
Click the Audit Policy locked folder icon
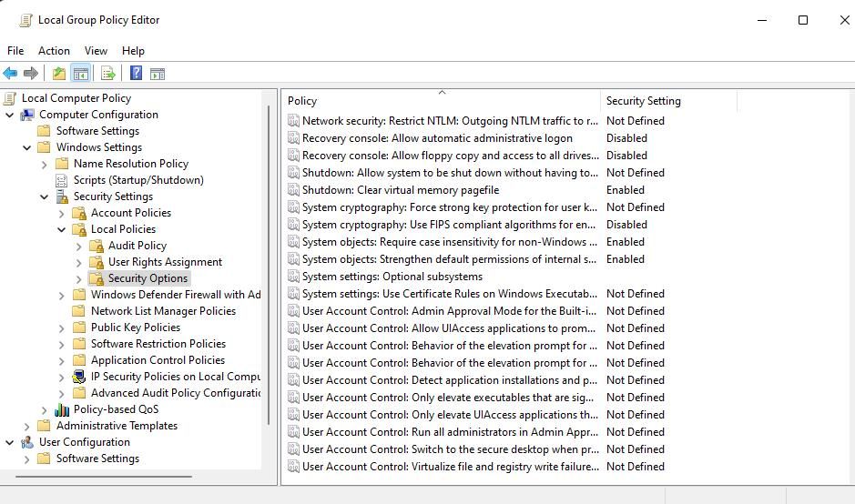[97, 246]
